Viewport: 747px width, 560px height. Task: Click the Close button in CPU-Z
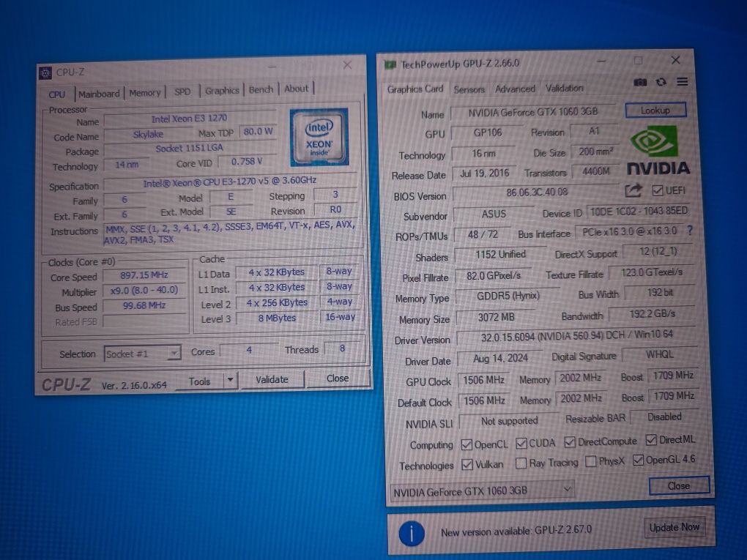tap(338, 378)
